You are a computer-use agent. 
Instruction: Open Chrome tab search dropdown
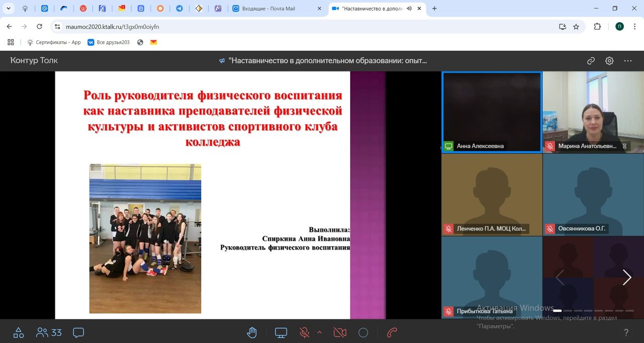[9, 9]
